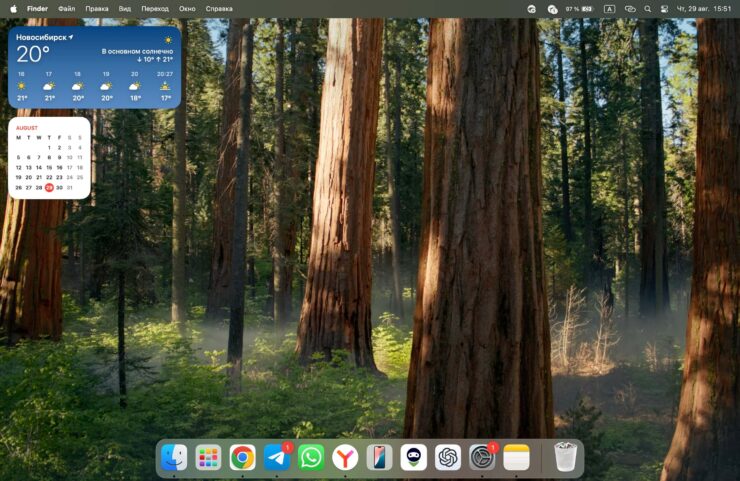Screen dimensions: 740x481
Task: Open Notes from the Dock
Action: click(516, 457)
